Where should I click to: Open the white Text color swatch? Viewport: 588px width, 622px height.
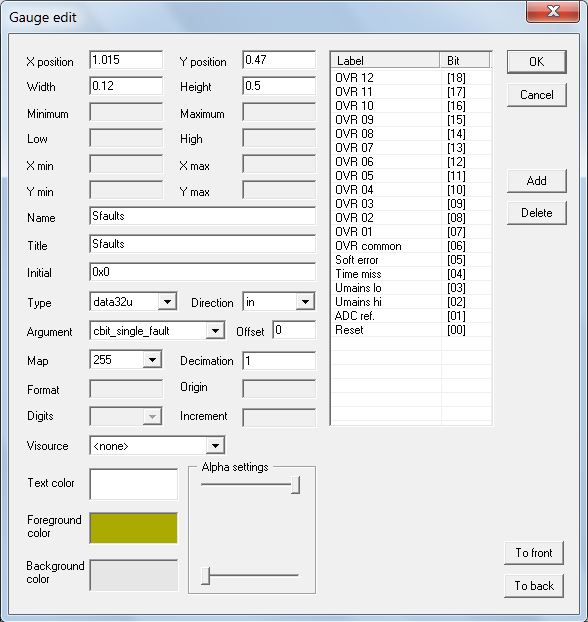(x=134, y=484)
